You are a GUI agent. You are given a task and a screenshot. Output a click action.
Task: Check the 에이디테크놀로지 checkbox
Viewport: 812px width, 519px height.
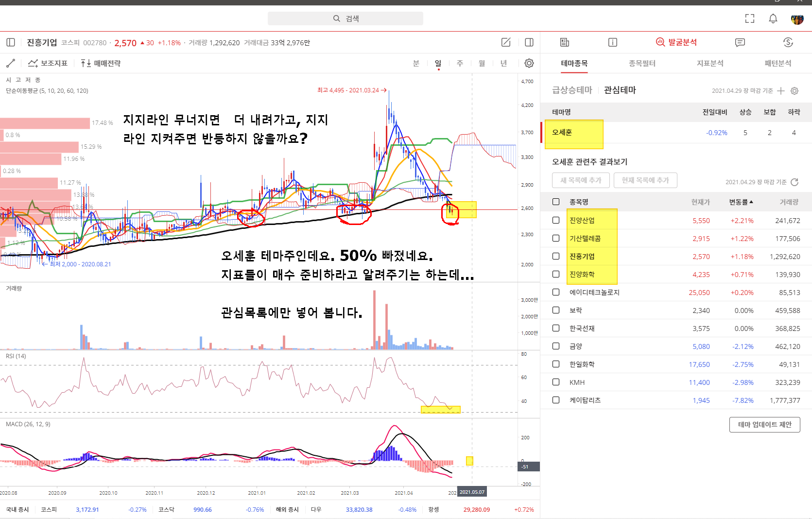pos(556,292)
